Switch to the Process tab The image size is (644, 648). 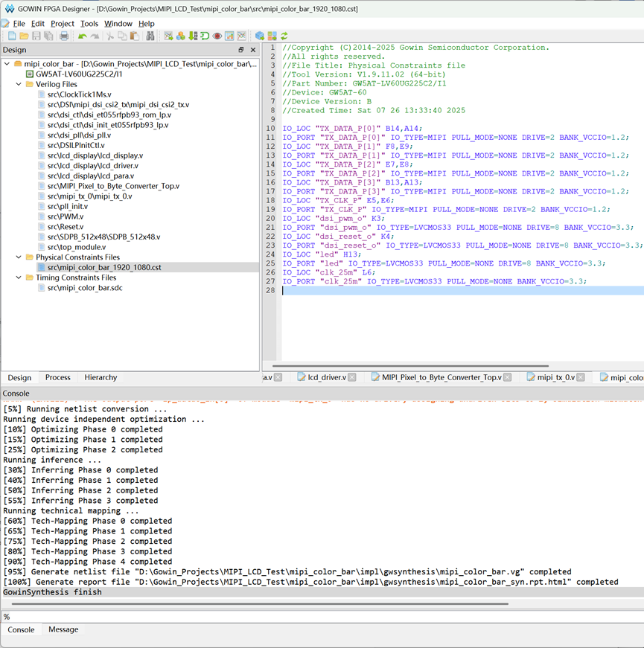tap(58, 377)
